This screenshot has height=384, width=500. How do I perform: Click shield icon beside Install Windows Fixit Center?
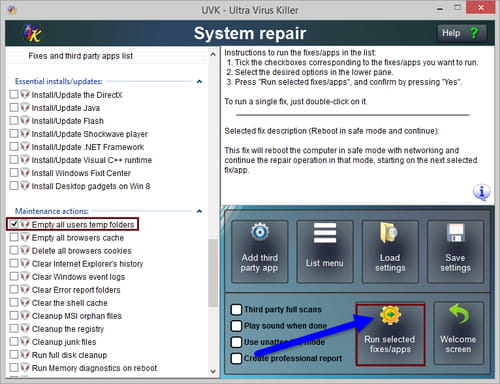tap(25, 173)
